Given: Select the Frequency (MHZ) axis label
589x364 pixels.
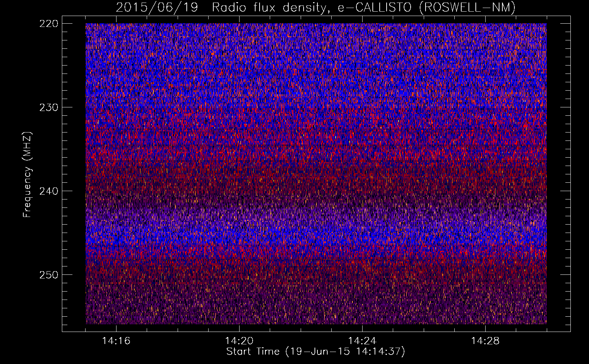Looking at the screenshot, I should point(27,175).
